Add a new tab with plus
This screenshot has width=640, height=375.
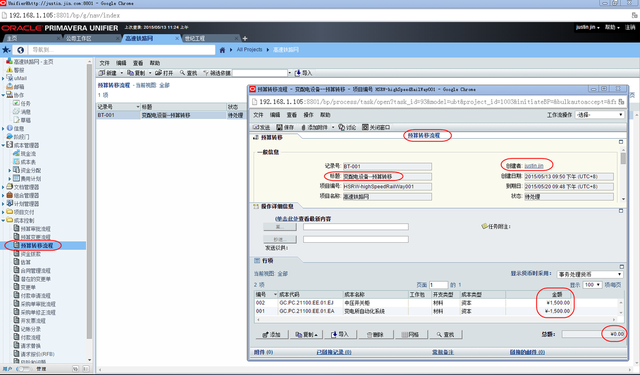(x=245, y=38)
